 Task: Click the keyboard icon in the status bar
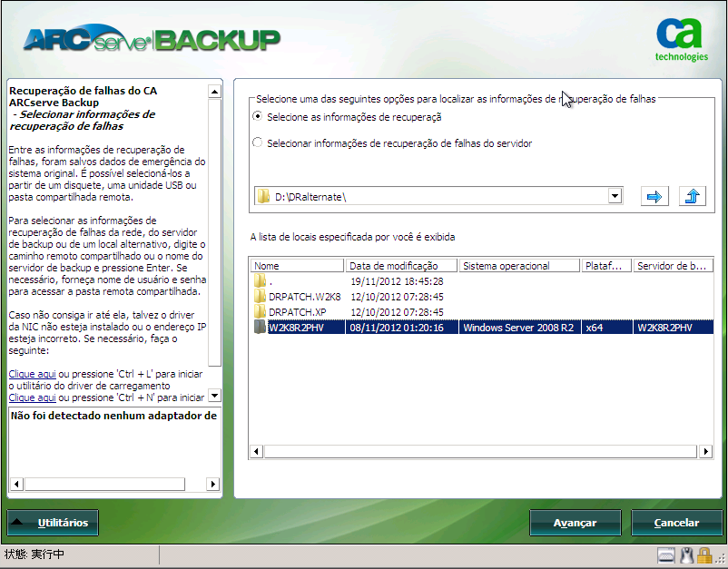click(x=666, y=555)
